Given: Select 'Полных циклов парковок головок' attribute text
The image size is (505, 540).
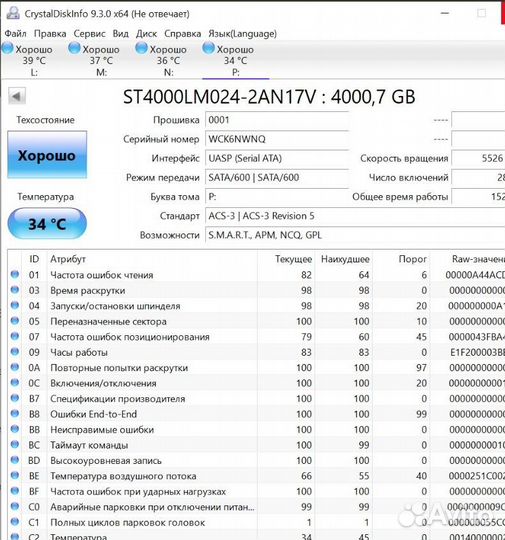Looking at the screenshot, I should [127, 522].
